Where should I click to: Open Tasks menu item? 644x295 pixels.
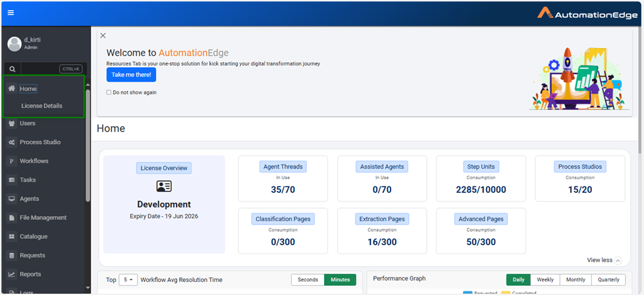(x=28, y=180)
